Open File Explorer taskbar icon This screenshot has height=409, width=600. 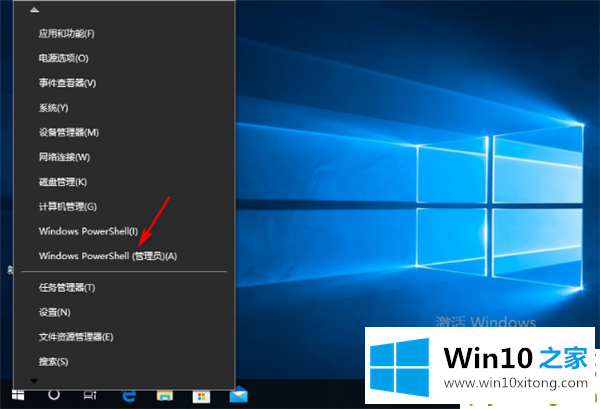coord(165,395)
